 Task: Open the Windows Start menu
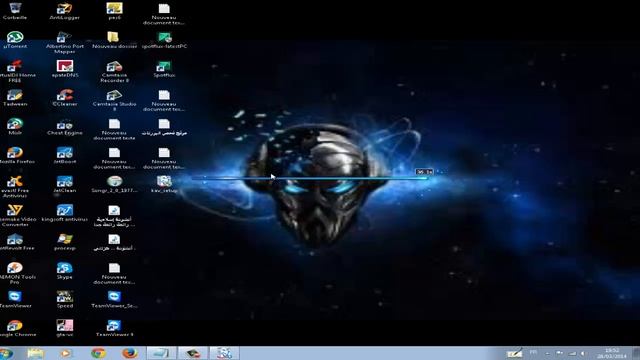[x=7, y=353]
